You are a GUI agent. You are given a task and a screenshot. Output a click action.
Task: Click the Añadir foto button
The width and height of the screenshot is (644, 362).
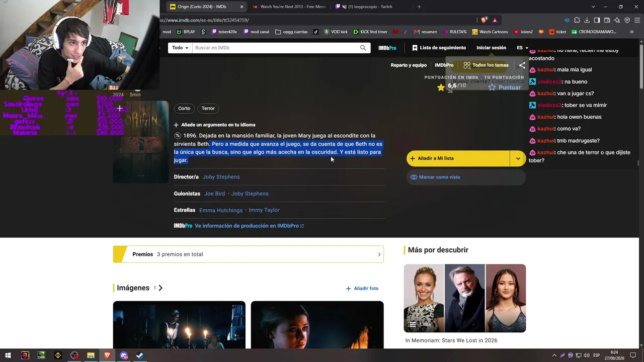click(x=362, y=289)
